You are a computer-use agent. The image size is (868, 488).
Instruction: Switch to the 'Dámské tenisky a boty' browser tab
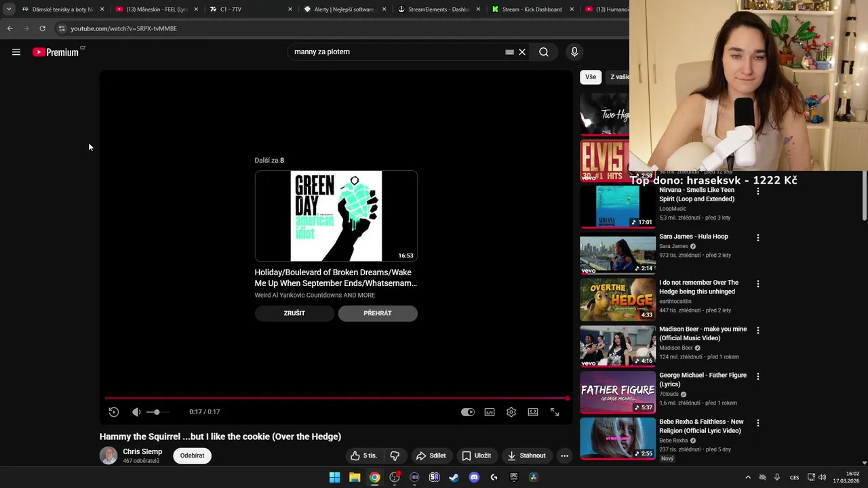62,9
